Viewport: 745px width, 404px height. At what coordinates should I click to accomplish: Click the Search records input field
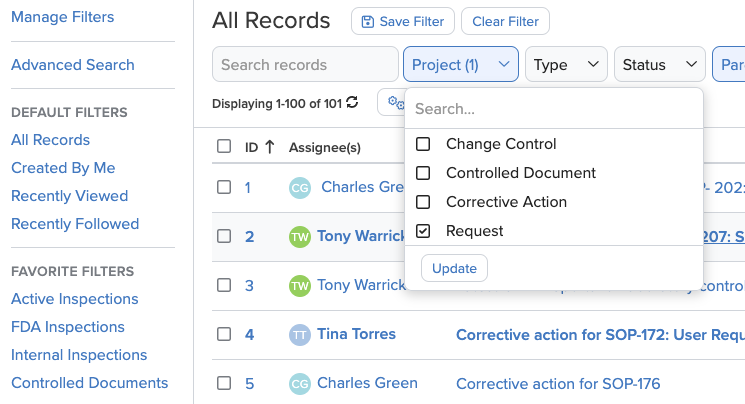point(304,65)
